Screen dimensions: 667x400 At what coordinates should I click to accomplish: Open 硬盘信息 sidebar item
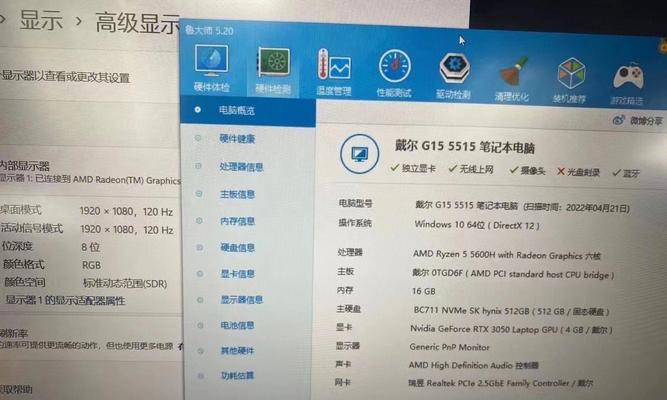(x=237, y=248)
